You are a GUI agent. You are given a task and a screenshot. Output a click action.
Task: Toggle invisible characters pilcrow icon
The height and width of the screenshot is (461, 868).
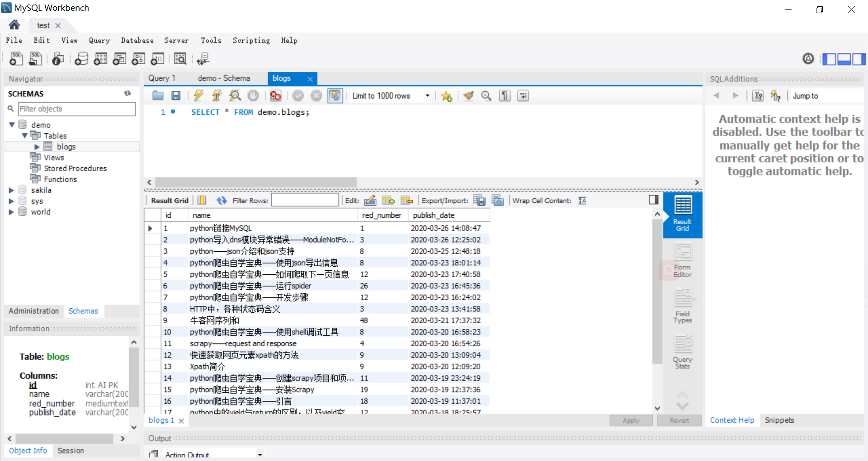tap(505, 95)
